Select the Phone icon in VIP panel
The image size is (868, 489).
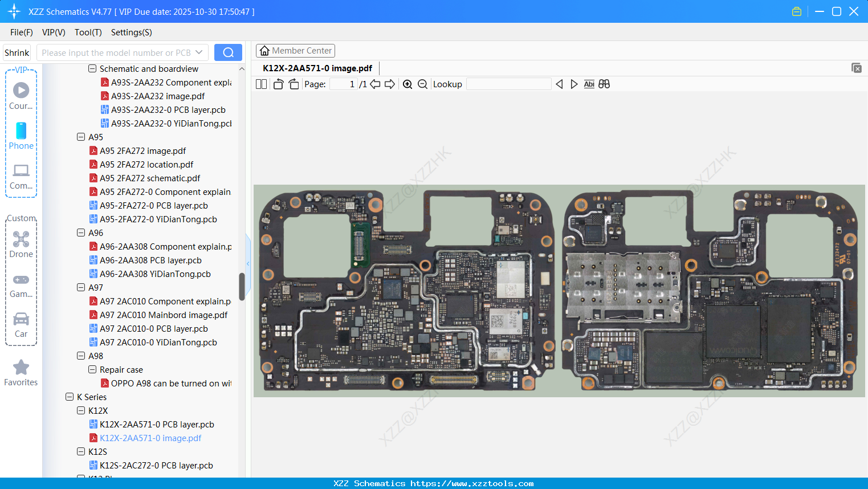(21, 135)
